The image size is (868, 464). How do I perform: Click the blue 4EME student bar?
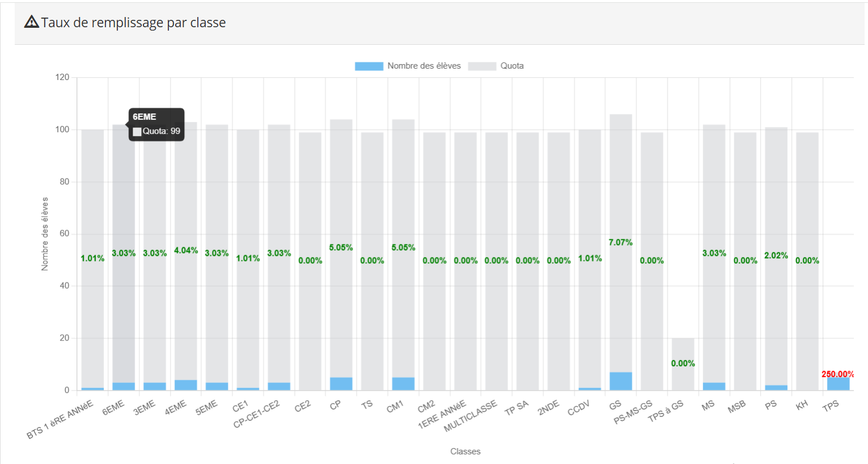(186, 385)
